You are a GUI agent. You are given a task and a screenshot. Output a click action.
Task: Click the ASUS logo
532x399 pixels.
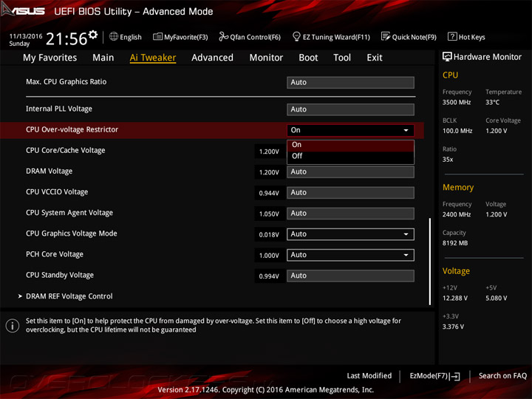[23, 10]
